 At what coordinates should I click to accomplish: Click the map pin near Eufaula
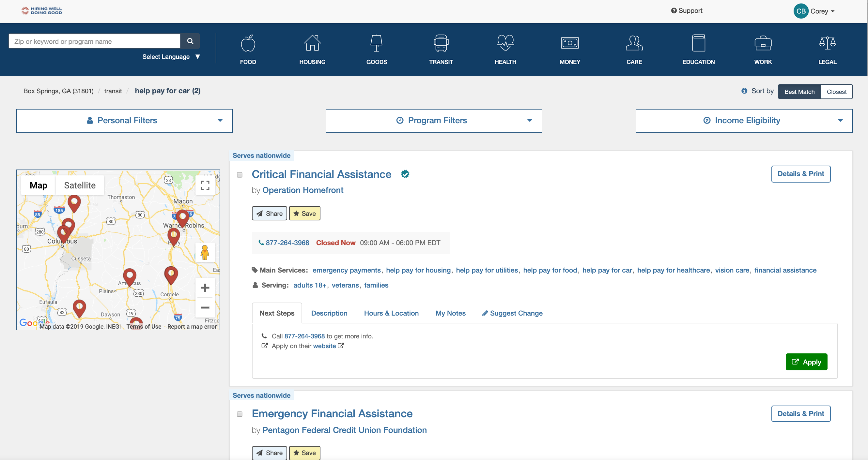(x=80, y=308)
